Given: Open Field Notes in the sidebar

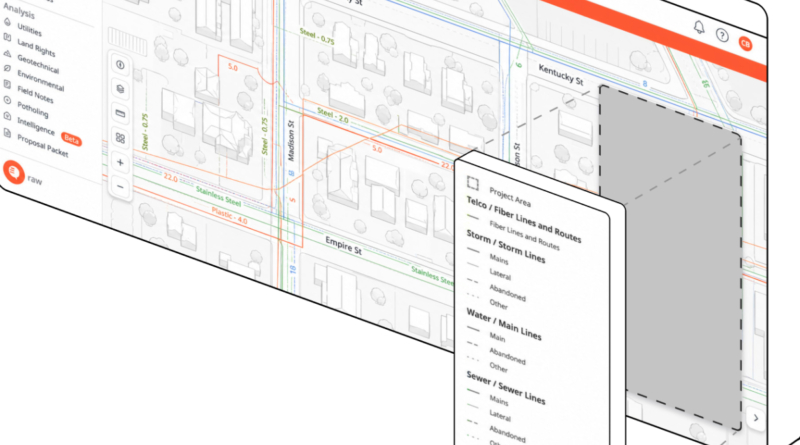Looking at the screenshot, I should tap(35, 94).
